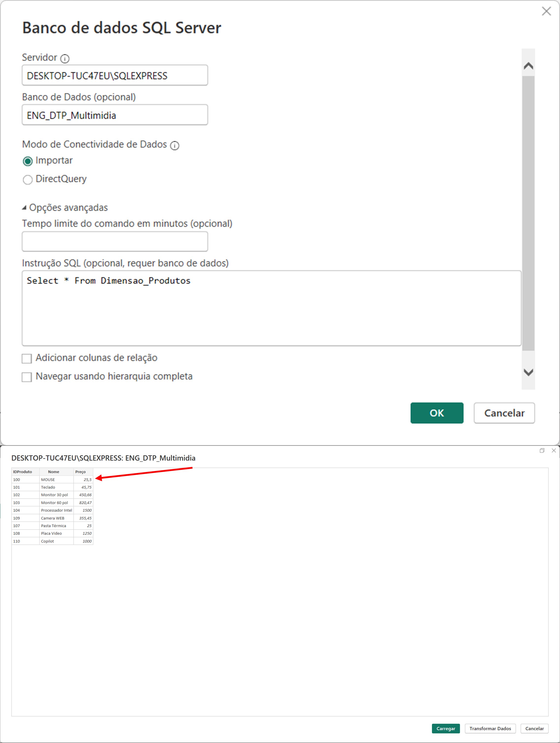This screenshot has width=560, height=743.
Task: Select the Teclado cell
Action: [56, 487]
